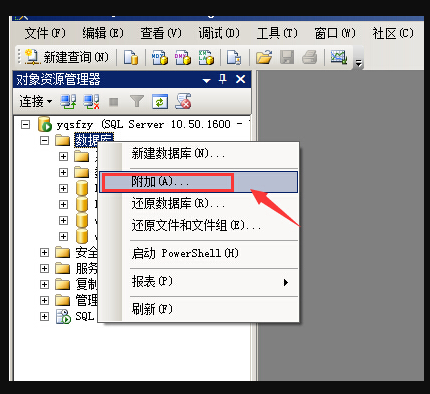430x394 pixels.
Task: Expand the SQL Server Agent node
Action: pyautogui.click(x=44, y=316)
